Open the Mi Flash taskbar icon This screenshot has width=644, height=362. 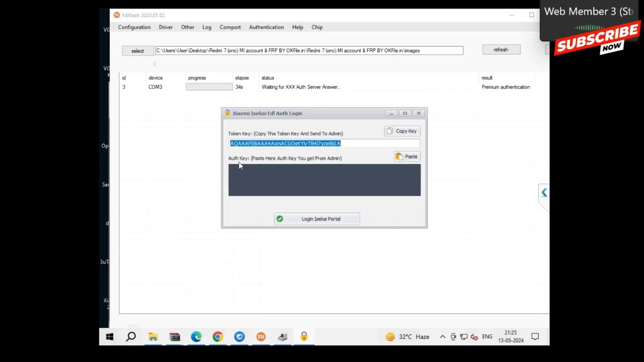[x=261, y=337]
